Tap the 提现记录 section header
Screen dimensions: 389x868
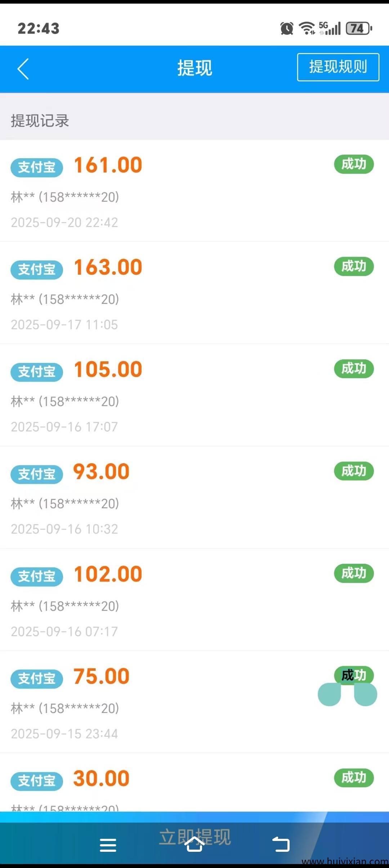coord(40,121)
